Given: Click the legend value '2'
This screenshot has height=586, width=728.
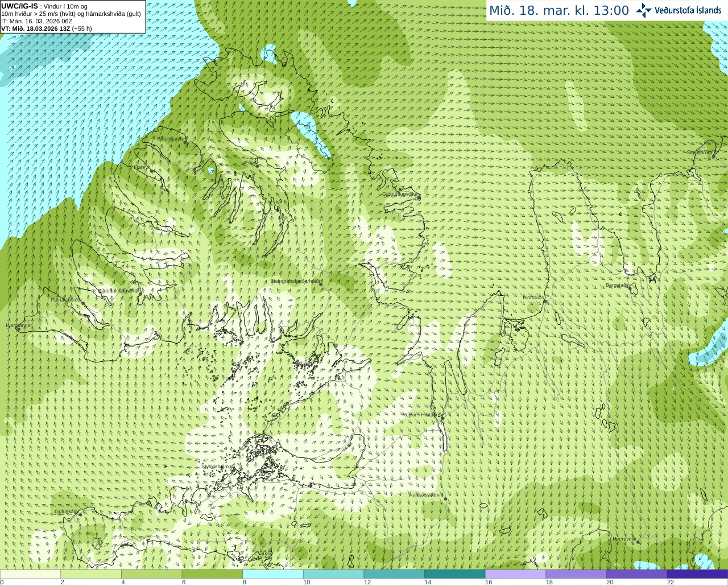Looking at the screenshot, I should 62,582.
